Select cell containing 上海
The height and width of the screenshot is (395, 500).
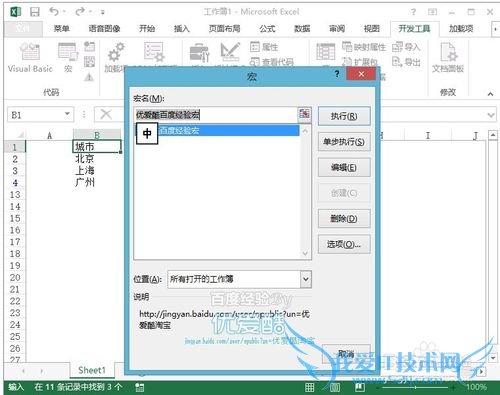pyautogui.click(x=97, y=170)
